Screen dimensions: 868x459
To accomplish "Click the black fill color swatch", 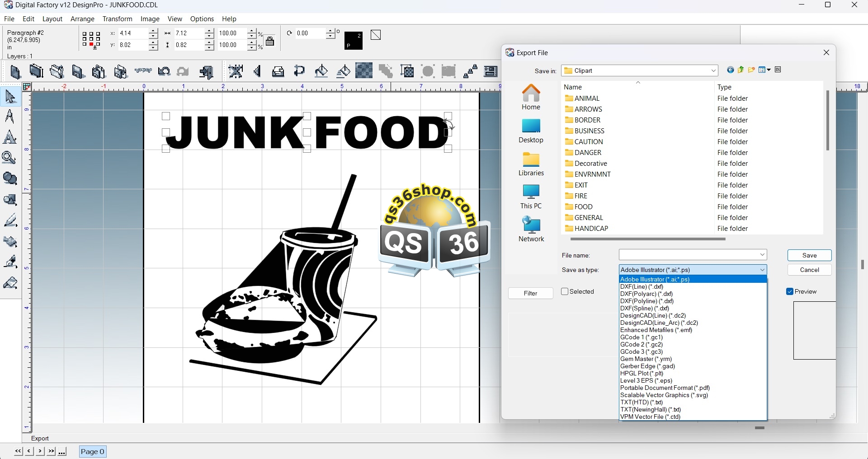I will (x=353, y=41).
